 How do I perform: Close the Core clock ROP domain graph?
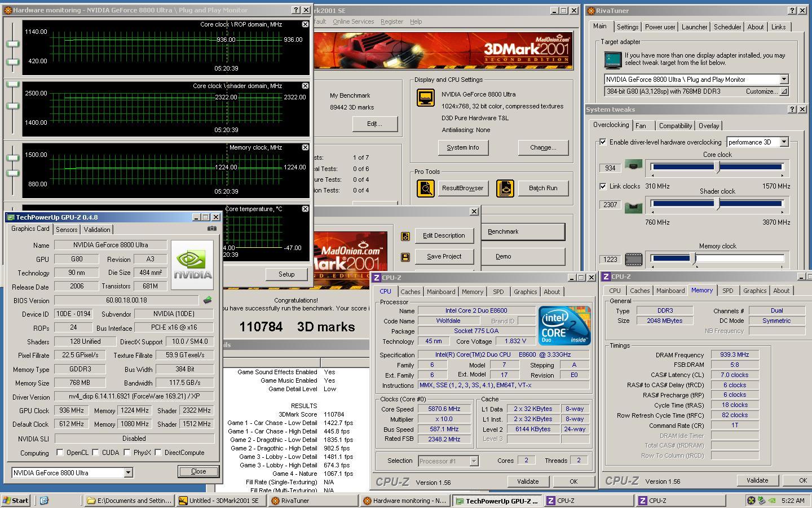pos(305,24)
